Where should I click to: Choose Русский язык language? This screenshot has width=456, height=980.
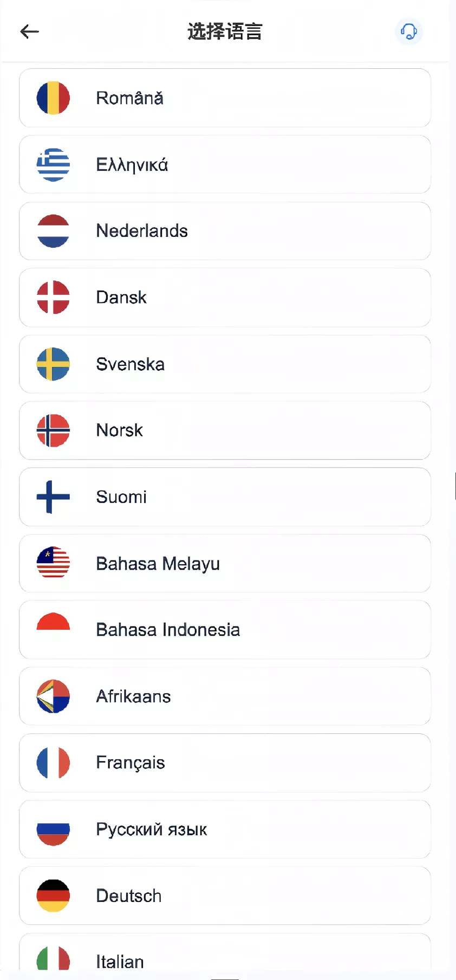(x=225, y=829)
